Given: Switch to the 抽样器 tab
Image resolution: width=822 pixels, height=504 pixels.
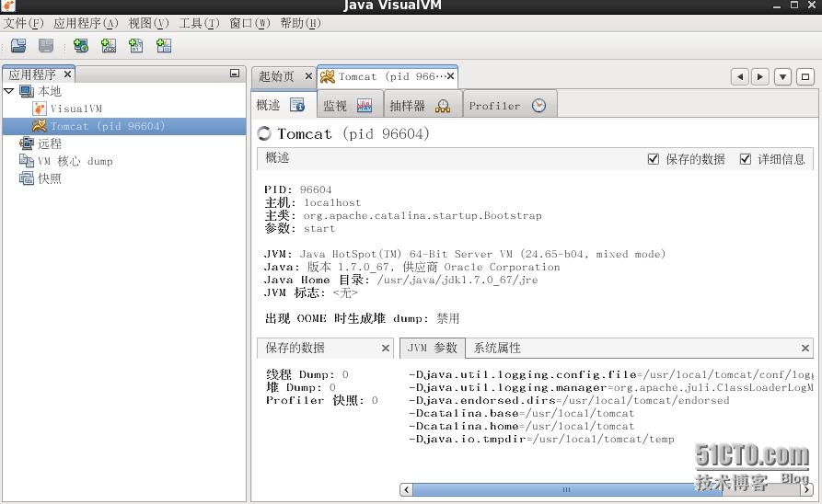Looking at the screenshot, I should [423, 106].
